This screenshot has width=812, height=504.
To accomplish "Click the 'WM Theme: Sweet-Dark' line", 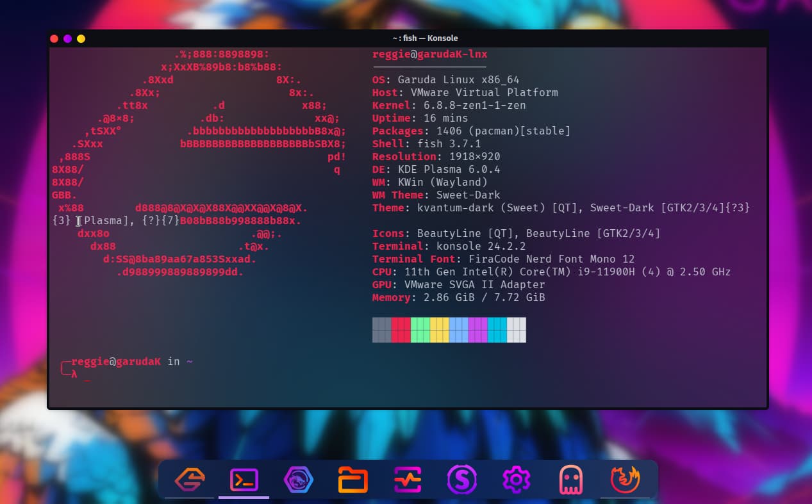I will (436, 195).
